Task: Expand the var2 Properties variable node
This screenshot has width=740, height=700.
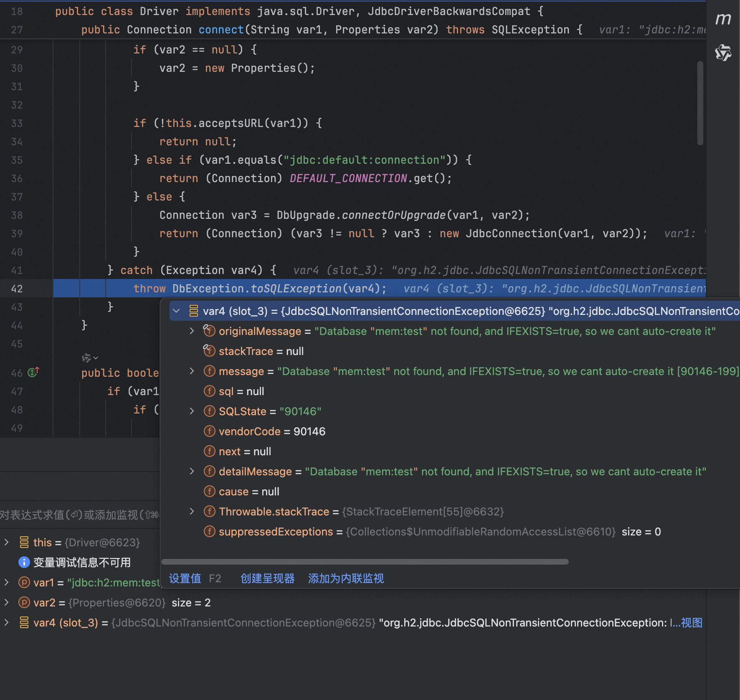Action: click(6, 602)
